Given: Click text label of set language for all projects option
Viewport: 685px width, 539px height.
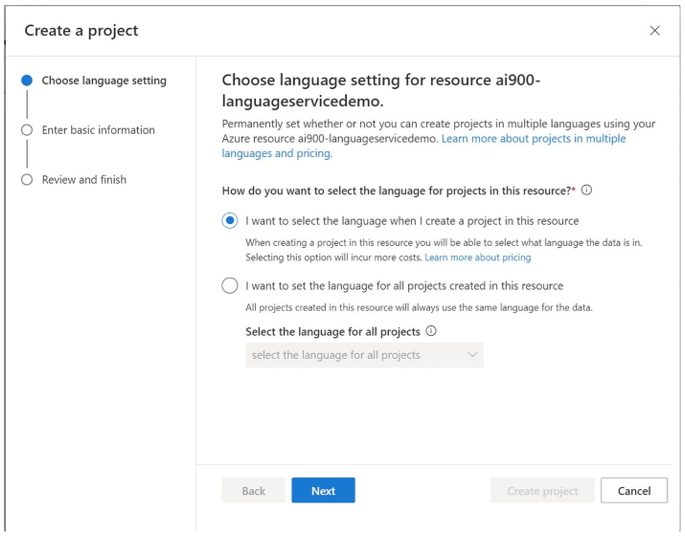Looking at the screenshot, I should point(404,286).
